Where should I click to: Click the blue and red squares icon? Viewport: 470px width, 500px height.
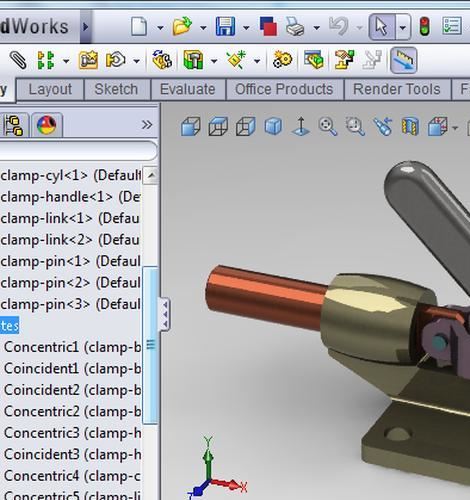click(268, 27)
